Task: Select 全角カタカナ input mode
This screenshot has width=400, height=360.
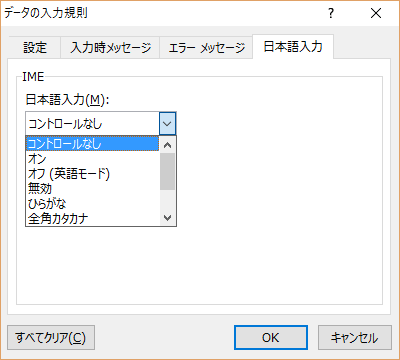Action: click(x=92, y=218)
